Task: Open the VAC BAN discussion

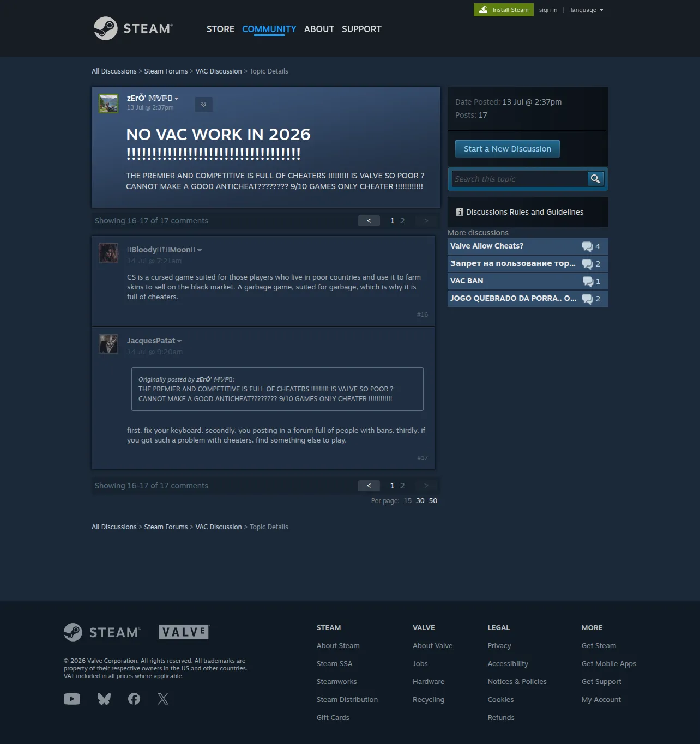Action: click(x=467, y=281)
